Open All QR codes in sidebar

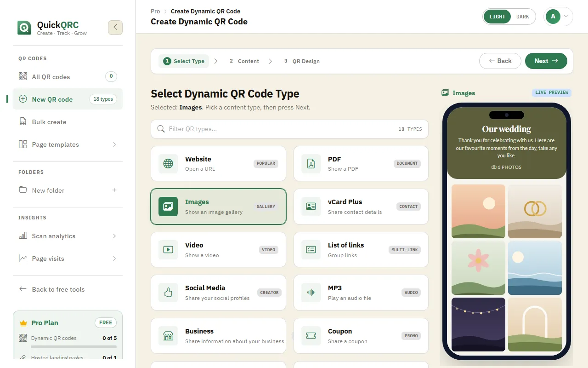[x=68, y=77]
